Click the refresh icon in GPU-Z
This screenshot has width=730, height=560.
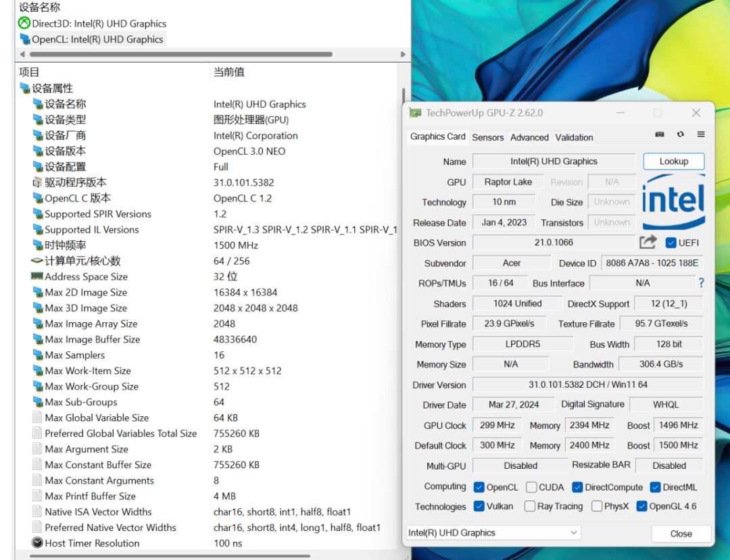680,134
